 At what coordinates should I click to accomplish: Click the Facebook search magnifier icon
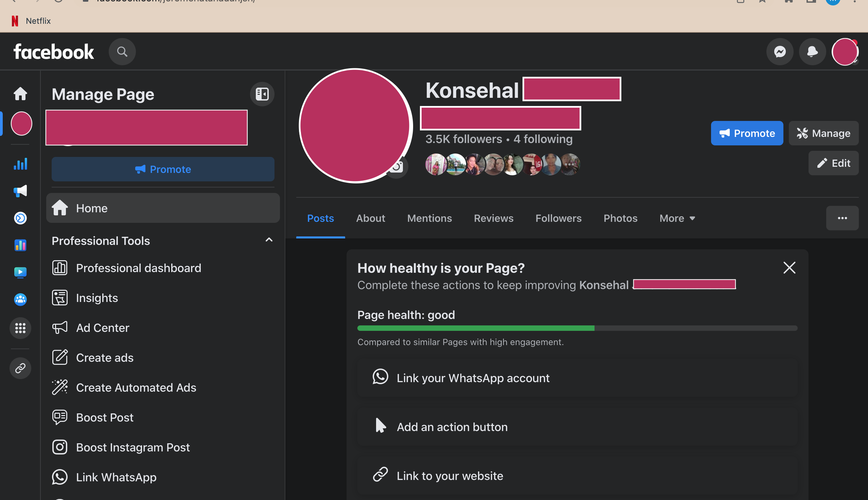pos(122,52)
